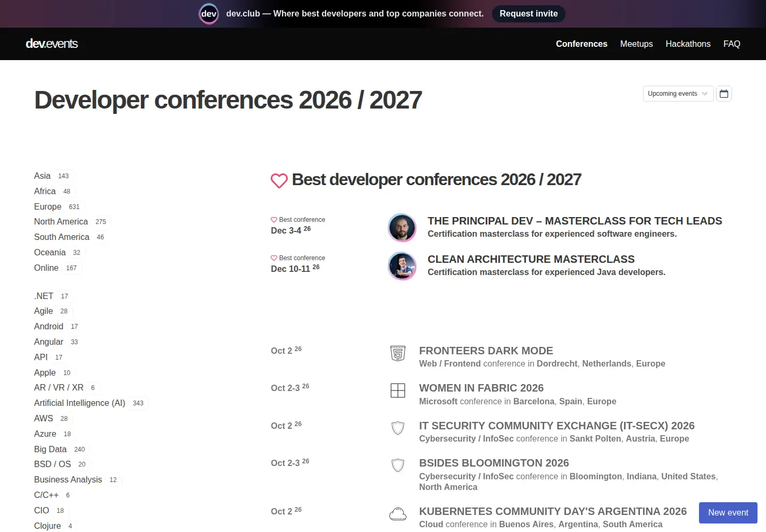Filter by Online events

pyautogui.click(x=46, y=268)
